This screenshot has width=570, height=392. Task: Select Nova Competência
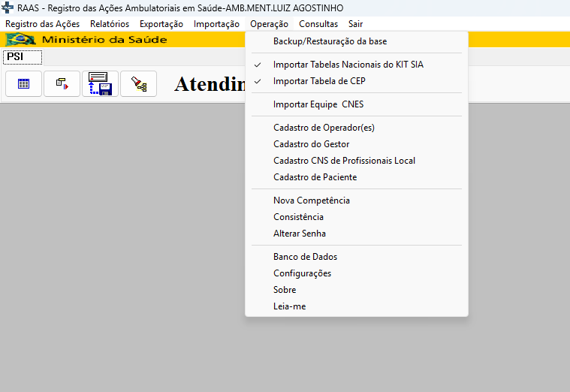pos(357,201)
